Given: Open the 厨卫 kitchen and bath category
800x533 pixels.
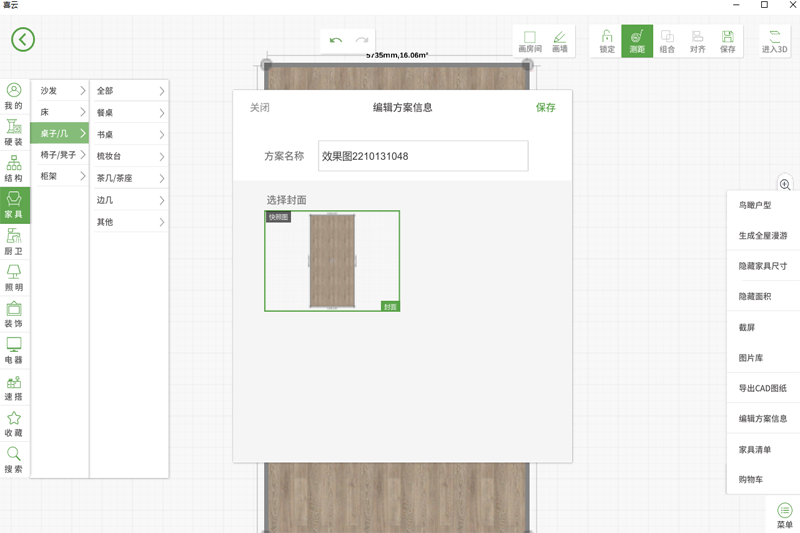Looking at the screenshot, I should tap(14, 243).
